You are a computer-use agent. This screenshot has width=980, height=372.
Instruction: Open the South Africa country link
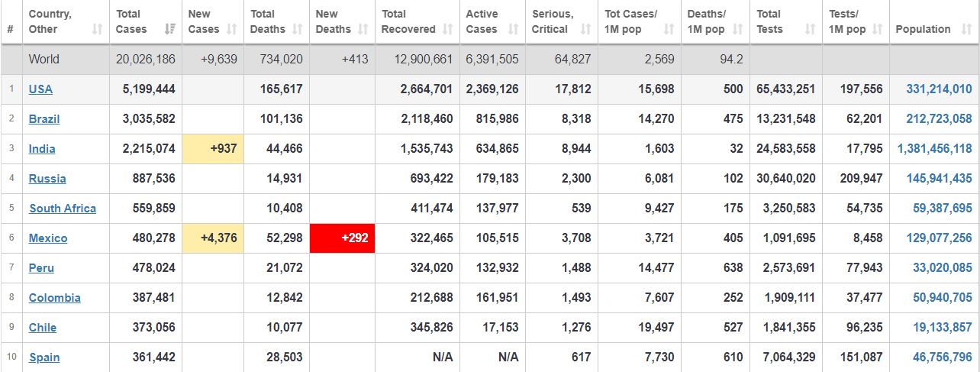63,208
